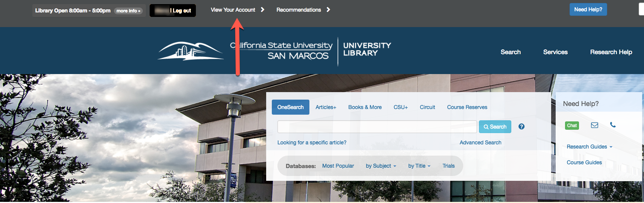This screenshot has width=644, height=203.
Task: Open the Course Reserves tab
Action: coord(467,107)
